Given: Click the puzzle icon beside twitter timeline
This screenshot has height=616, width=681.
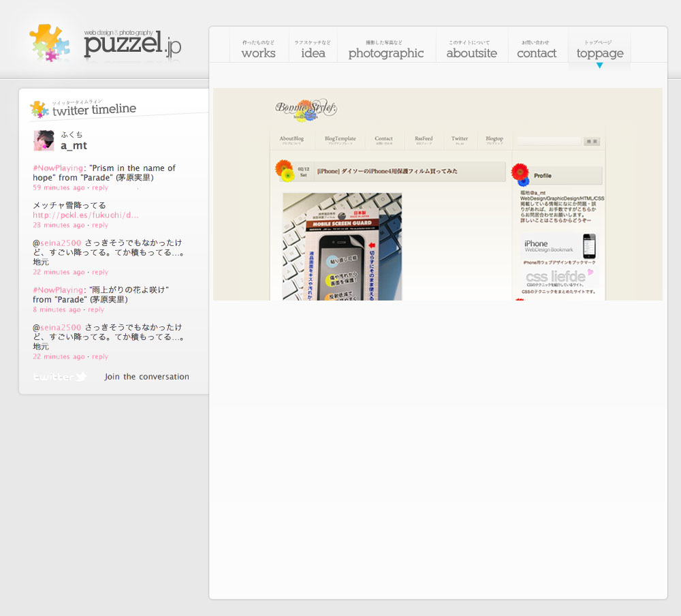Looking at the screenshot, I should click(39, 109).
